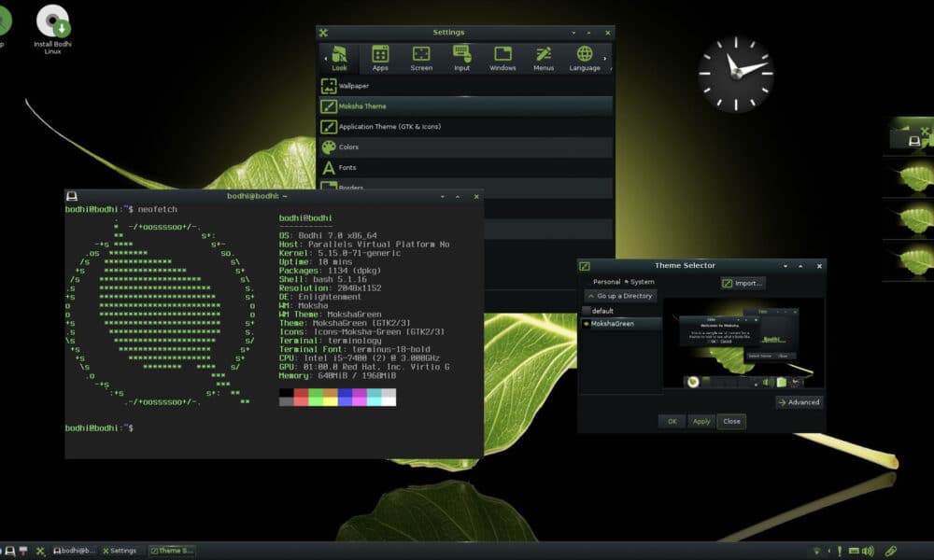This screenshot has width=934, height=560.
Task: Click Go up a Directory button
Action: [620, 296]
